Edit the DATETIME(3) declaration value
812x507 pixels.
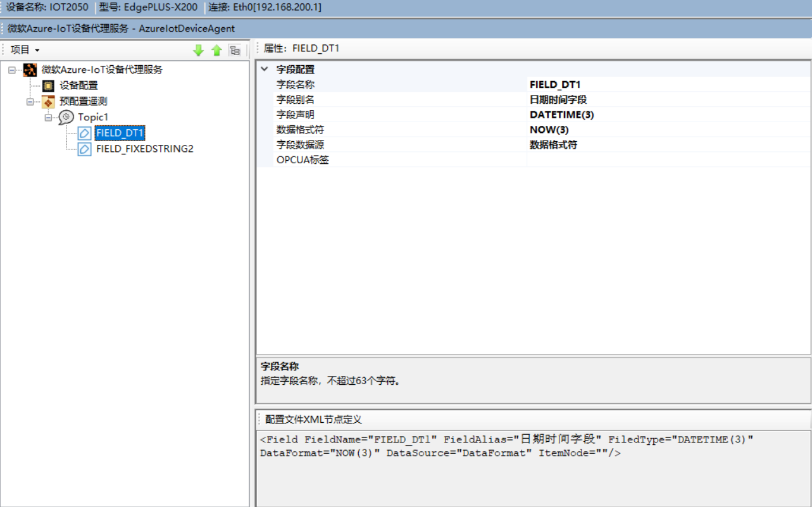(668, 115)
